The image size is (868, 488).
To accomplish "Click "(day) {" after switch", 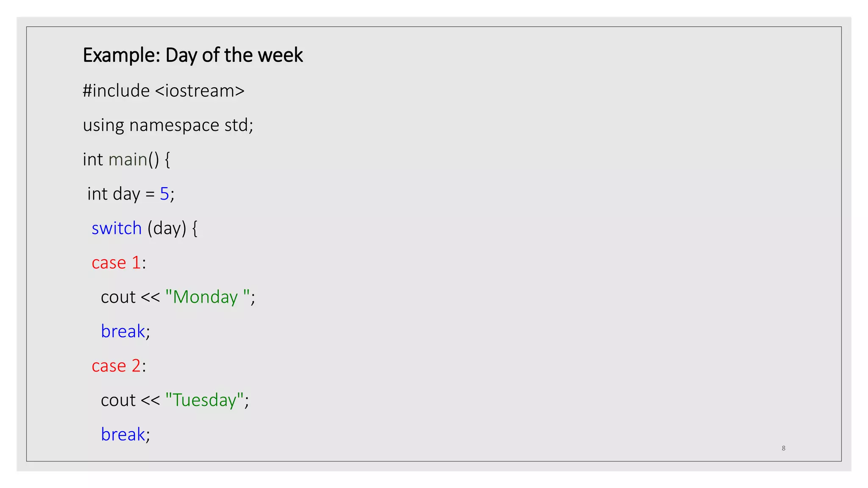I will [x=172, y=229].
